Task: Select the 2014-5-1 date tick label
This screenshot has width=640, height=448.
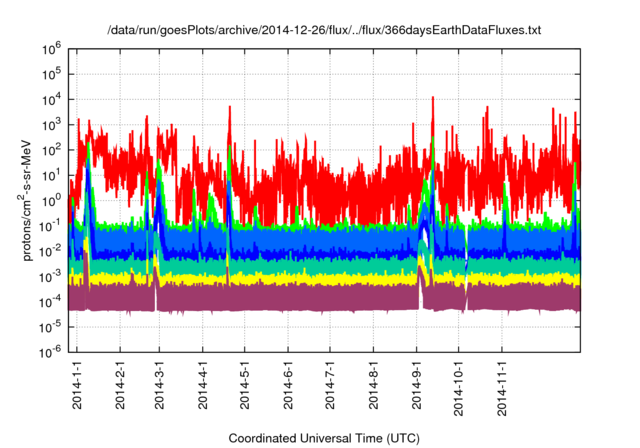Action: (245, 384)
